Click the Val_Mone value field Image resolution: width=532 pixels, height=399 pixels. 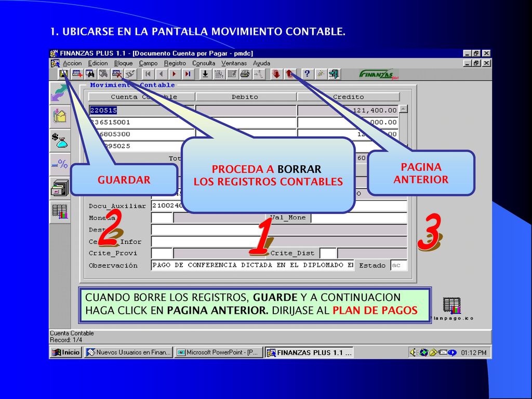tap(359, 218)
